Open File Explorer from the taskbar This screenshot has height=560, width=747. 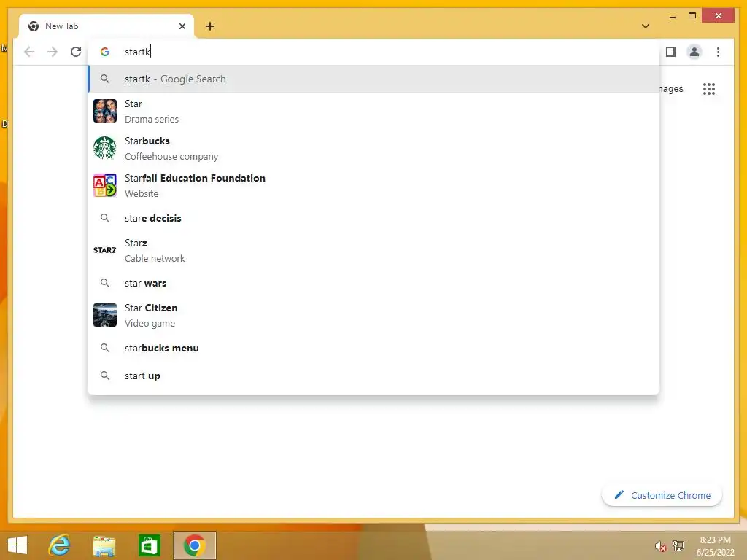pyautogui.click(x=104, y=546)
